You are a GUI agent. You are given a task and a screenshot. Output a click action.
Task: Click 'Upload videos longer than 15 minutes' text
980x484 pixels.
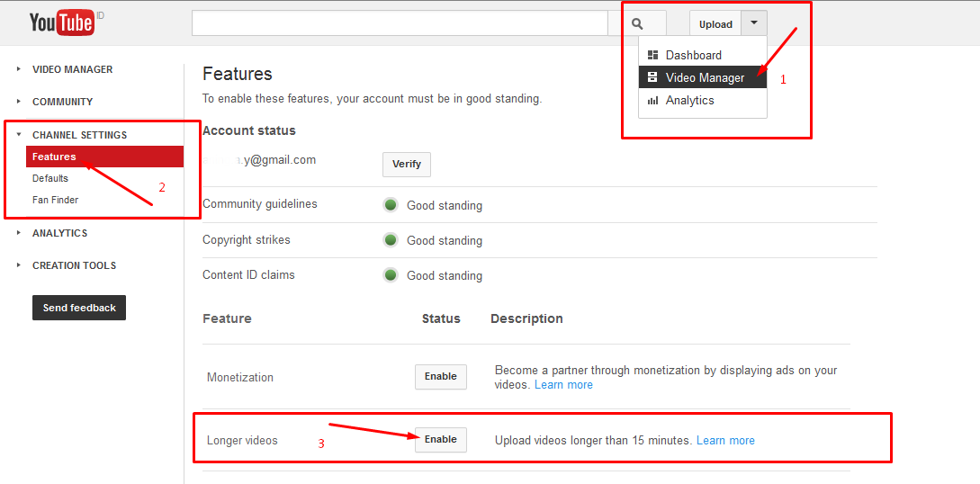(x=594, y=440)
